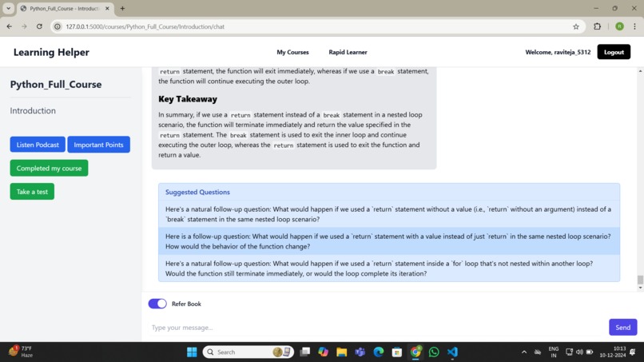Open Copilot from the taskbar
Image resolution: width=644 pixels, height=362 pixels.
point(324,352)
